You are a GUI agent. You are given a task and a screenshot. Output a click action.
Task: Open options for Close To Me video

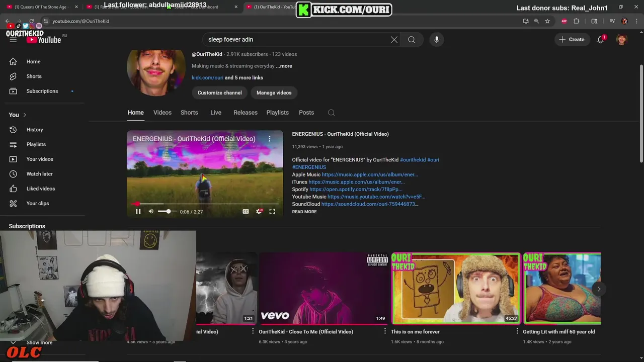tap(385, 331)
